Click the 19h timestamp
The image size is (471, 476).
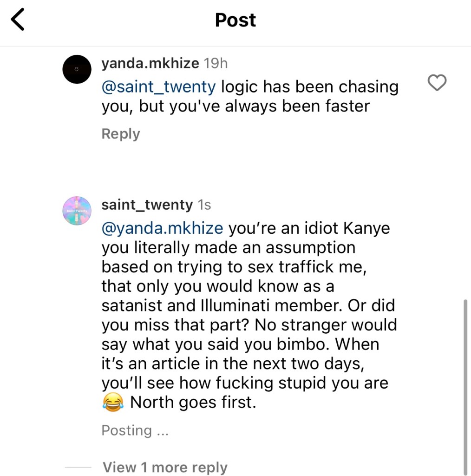tap(216, 63)
